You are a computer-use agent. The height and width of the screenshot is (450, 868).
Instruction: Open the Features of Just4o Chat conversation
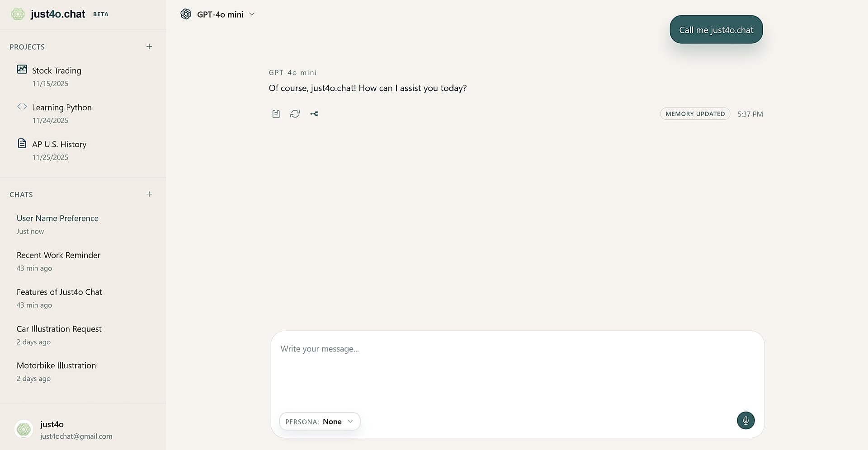point(59,292)
